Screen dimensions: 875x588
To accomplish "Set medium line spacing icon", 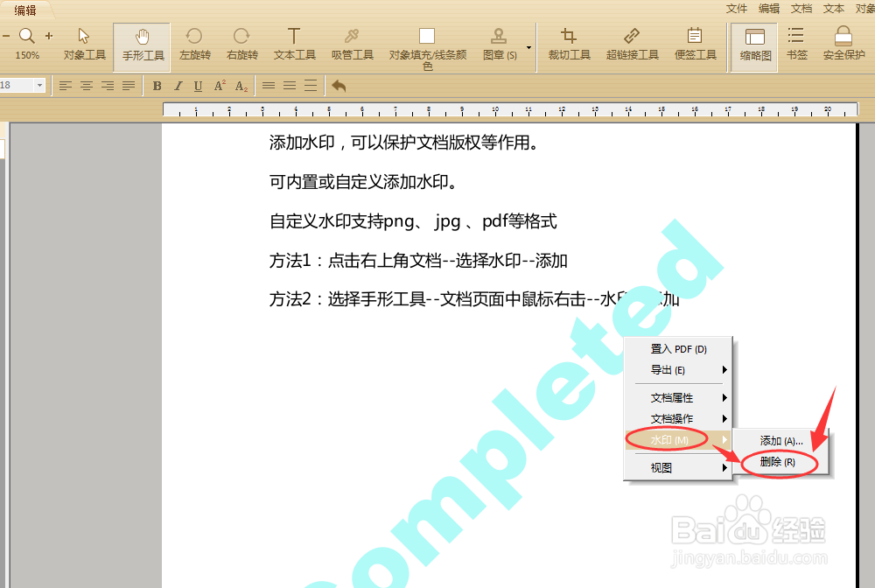I will (x=290, y=86).
